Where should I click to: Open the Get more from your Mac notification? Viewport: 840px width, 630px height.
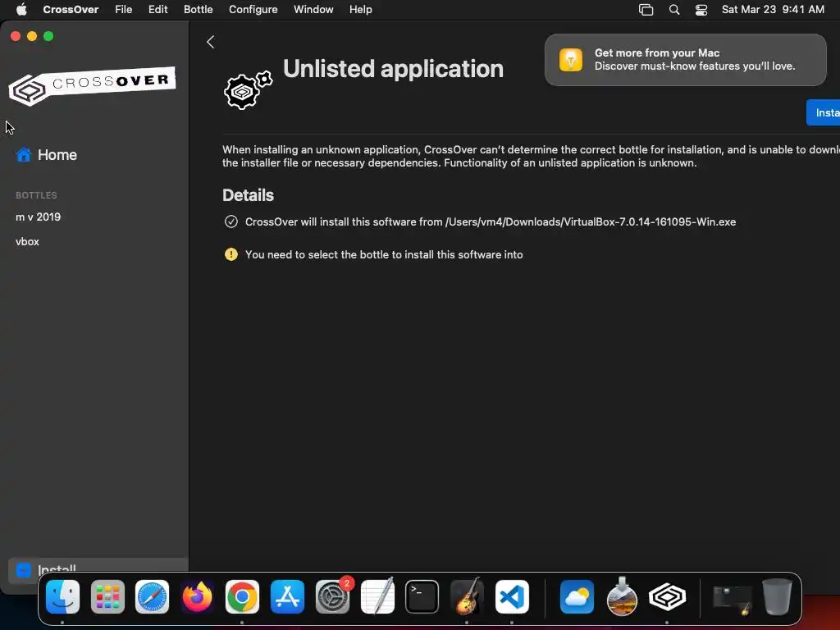685,60
